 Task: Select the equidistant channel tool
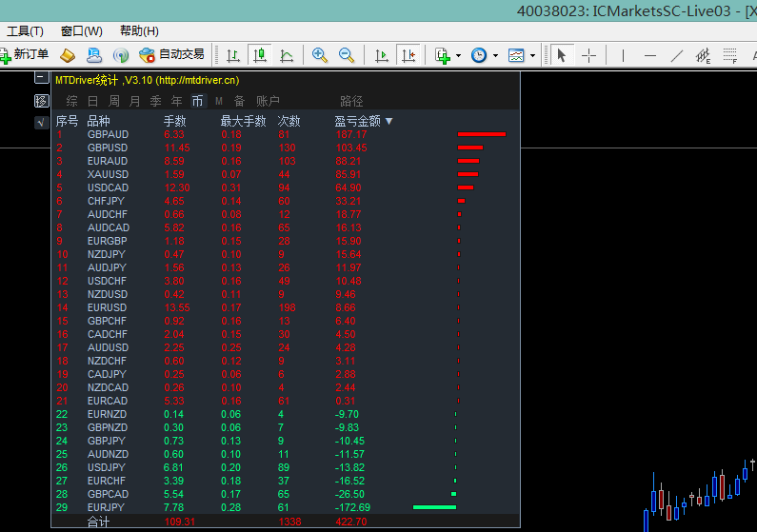704,56
